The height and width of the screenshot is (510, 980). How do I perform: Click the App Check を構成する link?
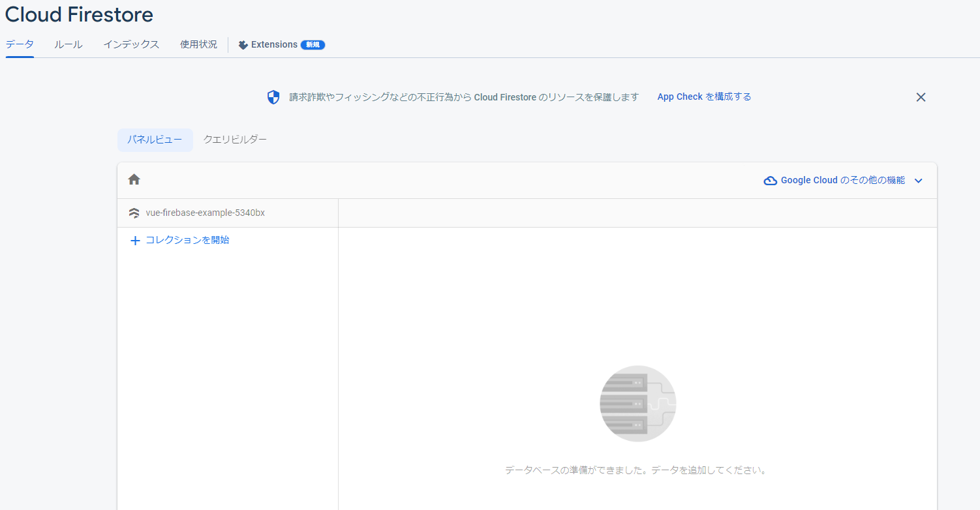(704, 97)
